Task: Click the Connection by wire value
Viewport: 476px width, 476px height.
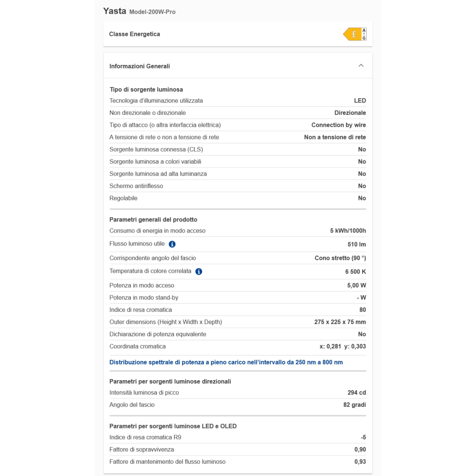Action: tap(339, 125)
